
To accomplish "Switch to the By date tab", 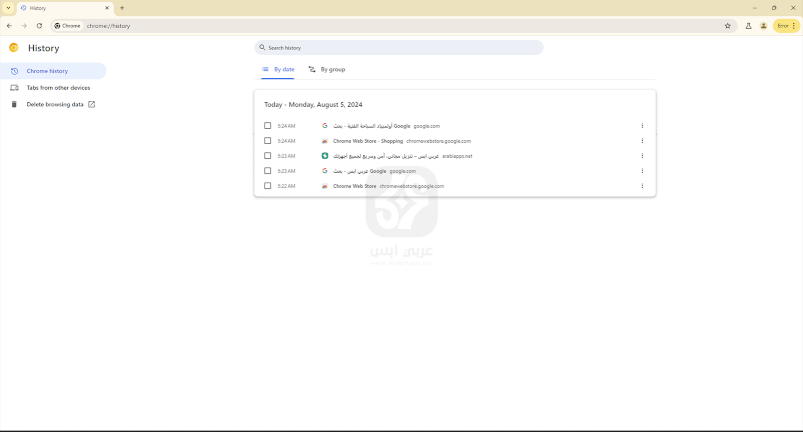I will click(x=278, y=69).
